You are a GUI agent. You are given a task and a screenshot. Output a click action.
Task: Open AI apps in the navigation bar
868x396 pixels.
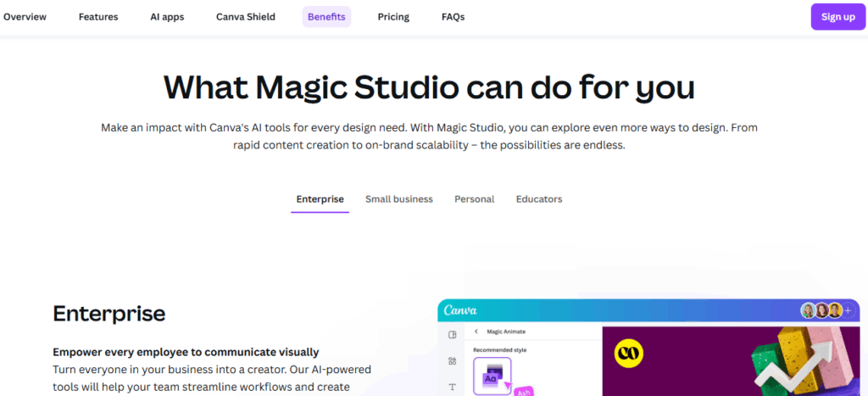pos(167,17)
